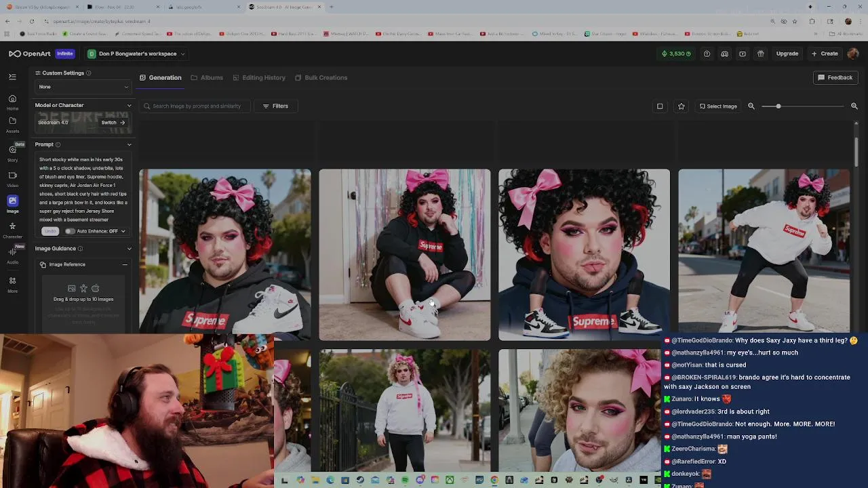Screen dimensions: 868x488
Task: Open the white hoodie street pose thumbnail
Action: [x=764, y=252]
